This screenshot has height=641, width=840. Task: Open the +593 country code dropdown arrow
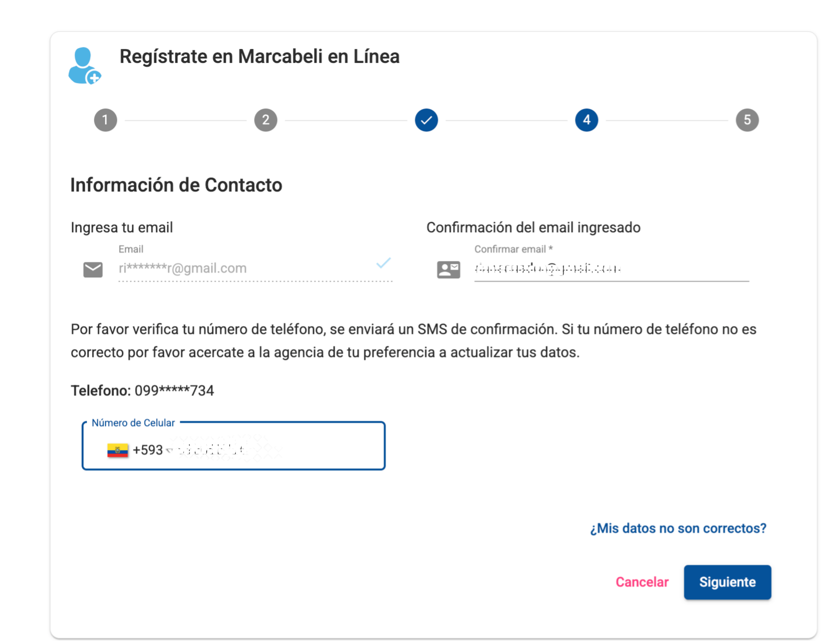(x=169, y=451)
